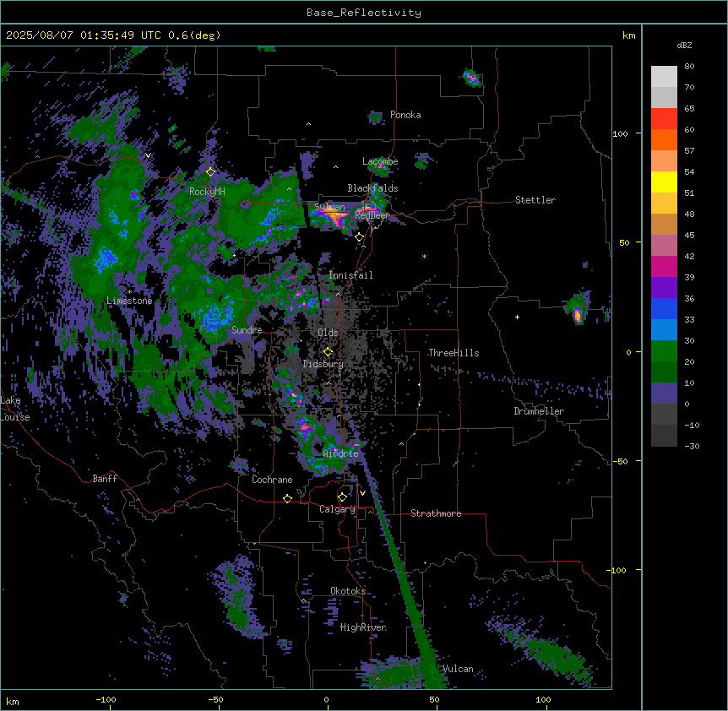Viewport: 728px width, 711px height.
Task: Select the light blue 30–33 dBZ legend swatch
Action: [x=664, y=330]
